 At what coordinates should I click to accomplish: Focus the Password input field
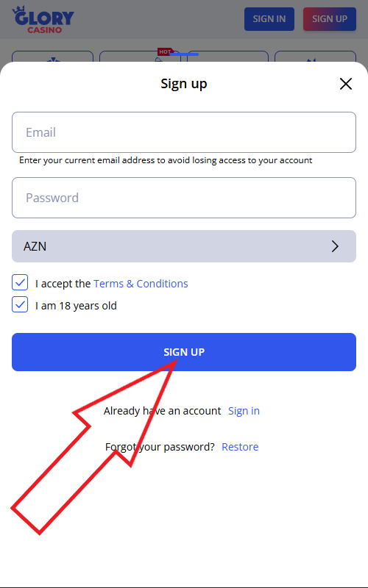(x=184, y=198)
